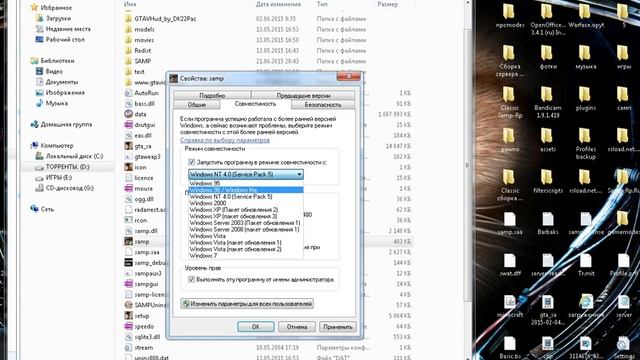Click Изменить параметры для всех пользователей

point(247,304)
